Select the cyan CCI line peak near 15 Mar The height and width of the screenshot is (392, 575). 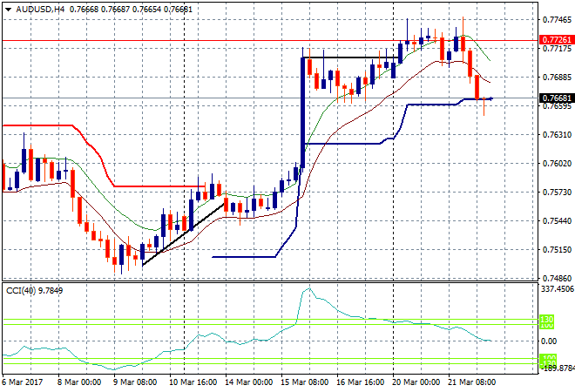pos(309,289)
